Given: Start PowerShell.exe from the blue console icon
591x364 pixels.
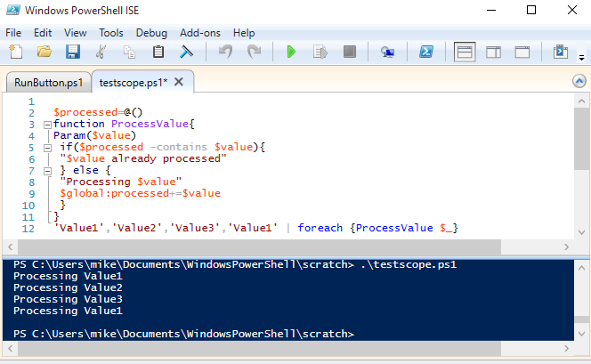Looking at the screenshot, I should 426,52.
